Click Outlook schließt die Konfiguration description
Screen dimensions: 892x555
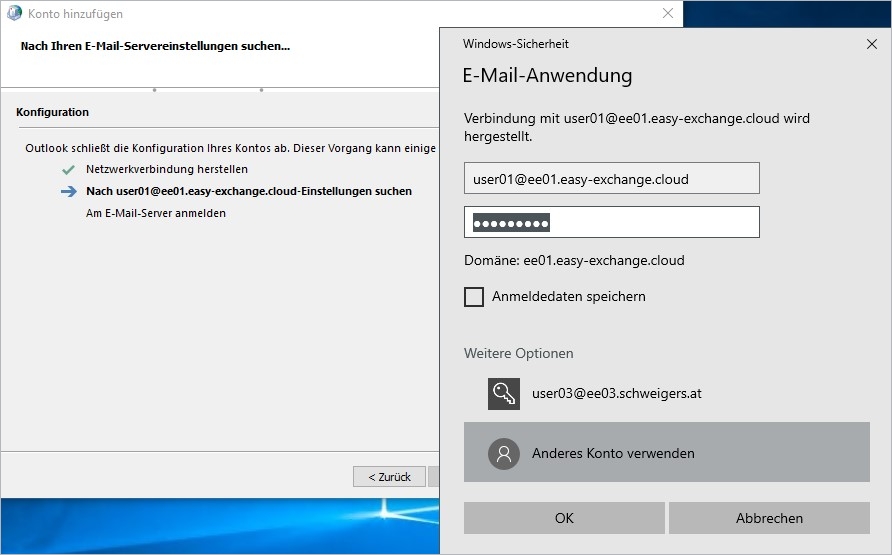click(230, 148)
